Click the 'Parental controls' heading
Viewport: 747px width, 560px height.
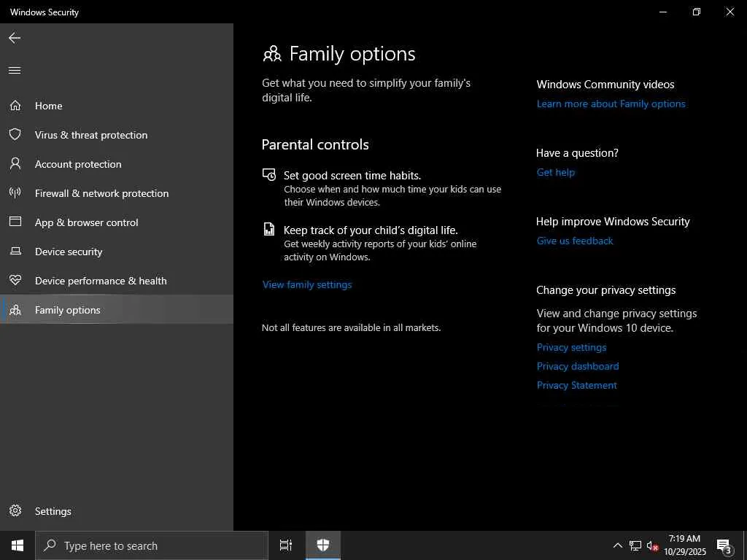tap(315, 144)
